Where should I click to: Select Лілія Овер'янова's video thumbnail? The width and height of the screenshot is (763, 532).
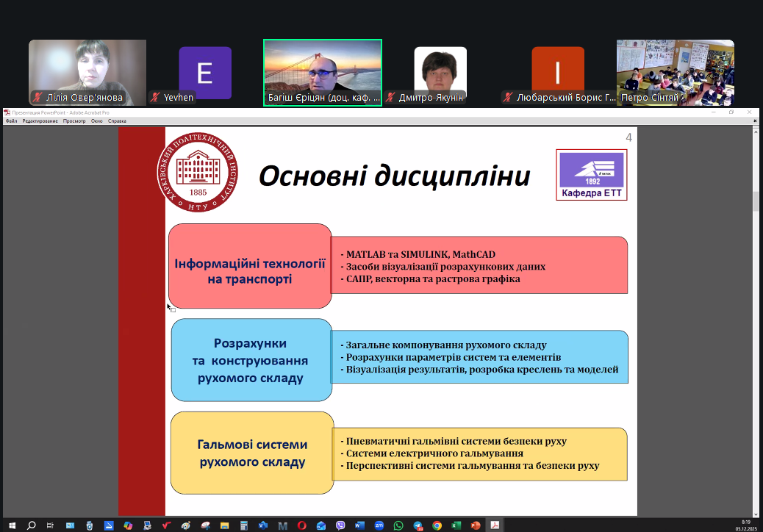click(x=87, y=72)
